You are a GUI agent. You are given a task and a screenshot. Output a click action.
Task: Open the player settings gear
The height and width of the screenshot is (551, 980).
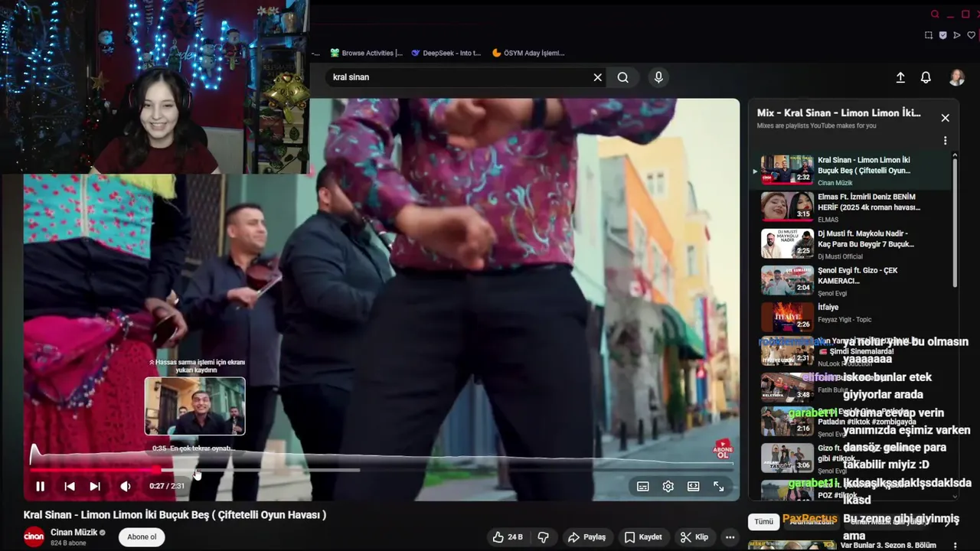tap(668, 486)
